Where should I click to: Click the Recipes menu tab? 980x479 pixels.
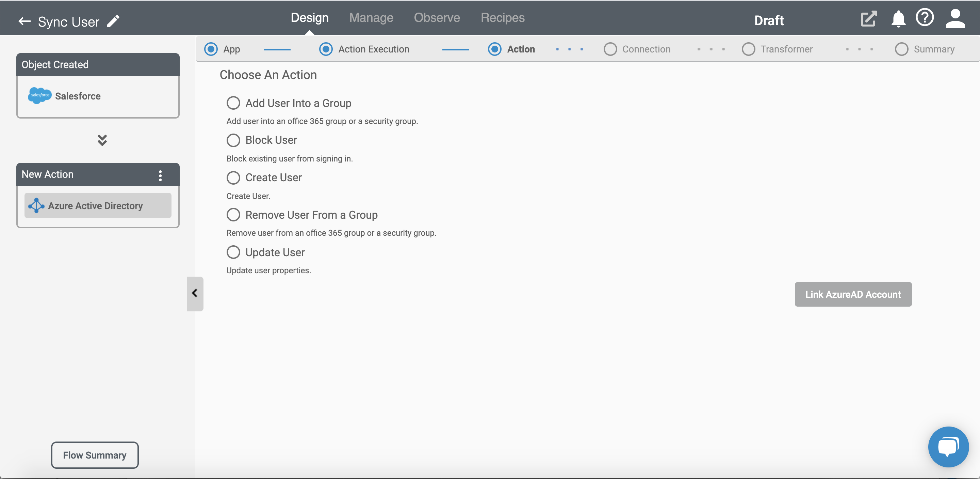pos(503,17)
